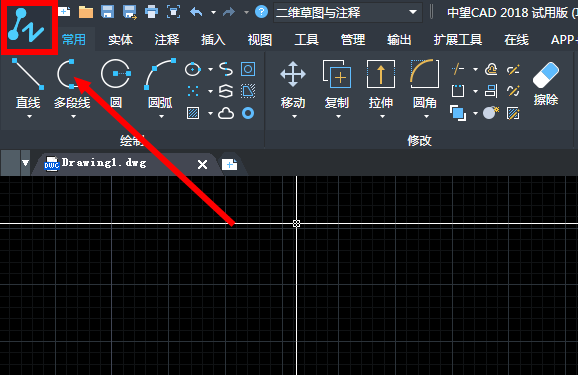Switch to the 视图 ribbon tab

(x=260, y=39)
